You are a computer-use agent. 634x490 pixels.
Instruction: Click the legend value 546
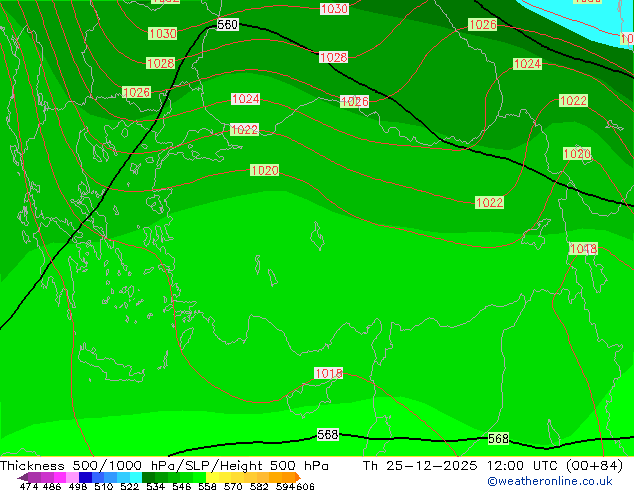pos(182,486)
